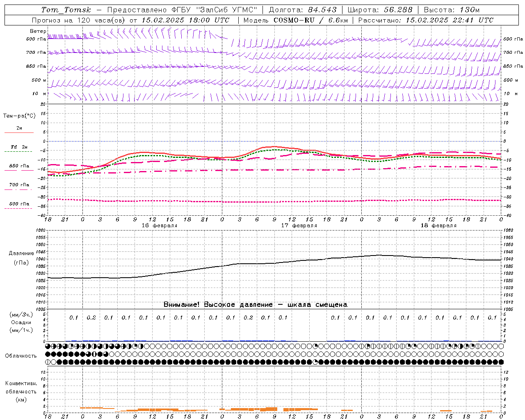Click the (км) convective cloud unit label
525x420 pixels.
coord(21,399)
